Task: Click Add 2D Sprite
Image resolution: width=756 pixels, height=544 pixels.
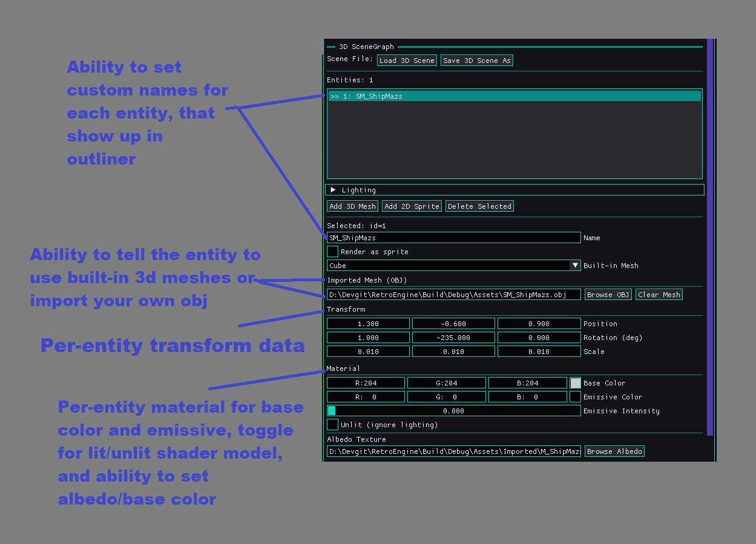Action: (412, 206)
